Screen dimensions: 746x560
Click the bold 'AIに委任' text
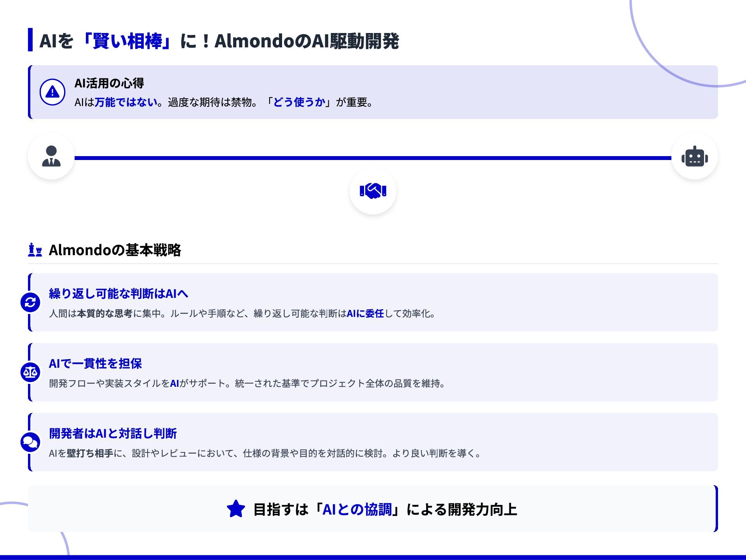pos(365,313)
